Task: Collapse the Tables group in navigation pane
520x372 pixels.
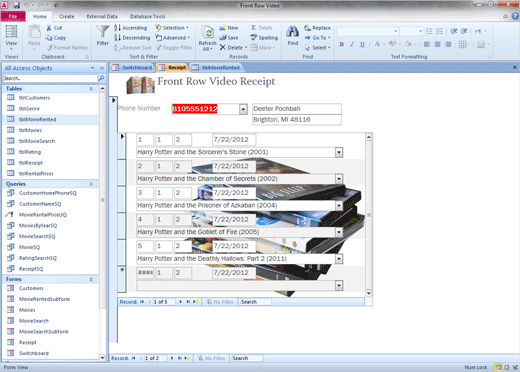Action: pos(91,89)
